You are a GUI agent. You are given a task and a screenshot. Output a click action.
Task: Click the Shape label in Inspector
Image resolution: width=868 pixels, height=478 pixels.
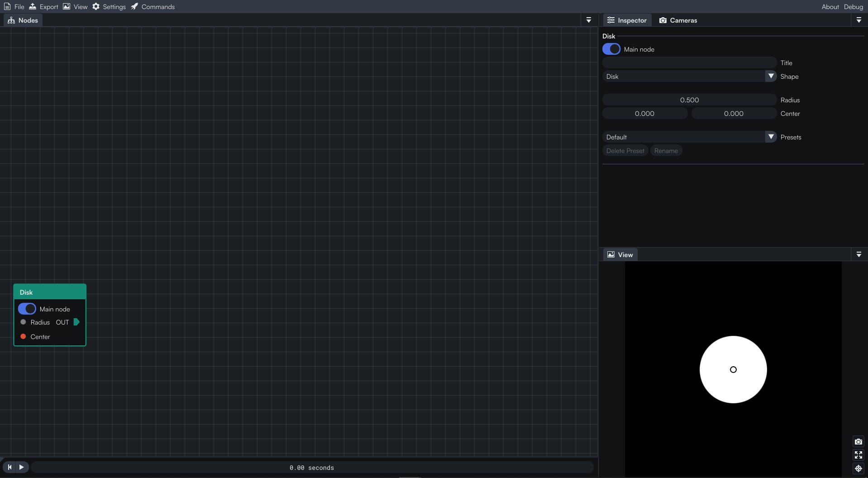tap(789, 76)
